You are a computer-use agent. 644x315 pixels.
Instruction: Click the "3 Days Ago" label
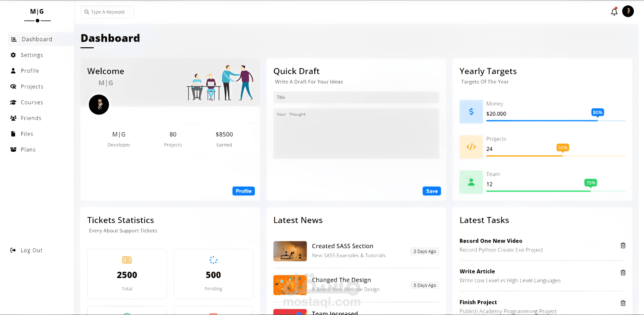click(425, 251)
